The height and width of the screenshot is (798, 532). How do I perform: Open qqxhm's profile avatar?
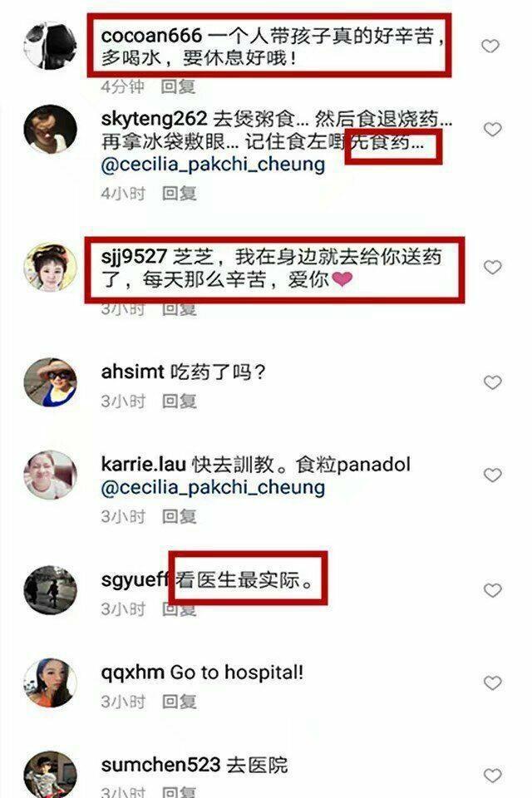click(x=50, y=682)
